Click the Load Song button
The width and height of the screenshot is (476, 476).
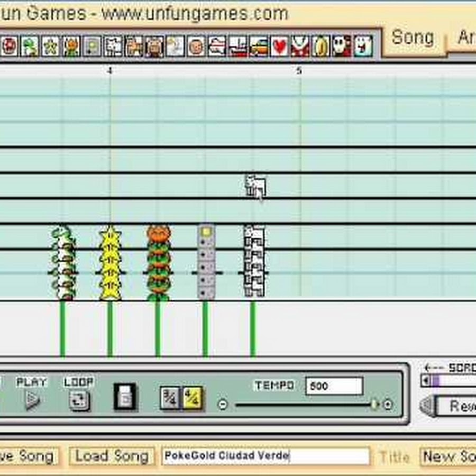[112, 456]
